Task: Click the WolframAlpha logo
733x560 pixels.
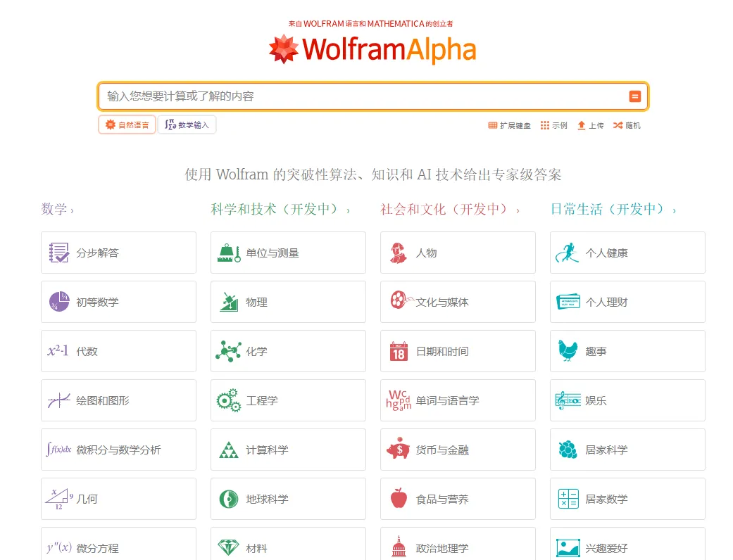Action: 372,49
